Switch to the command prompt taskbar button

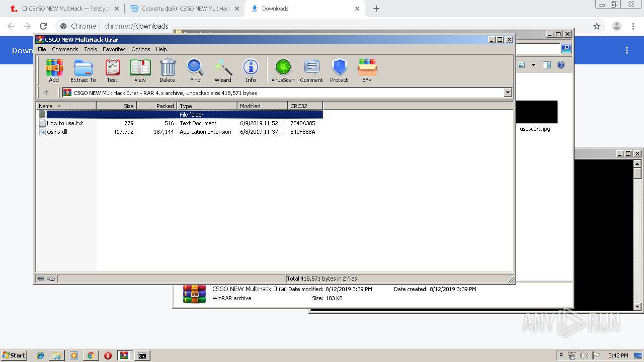coord(142,355)
